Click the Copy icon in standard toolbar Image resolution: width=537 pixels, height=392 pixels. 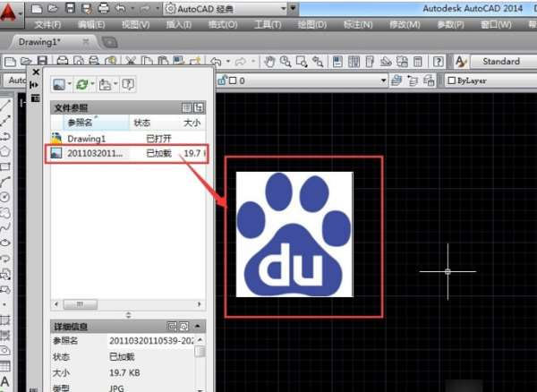[148, 61]
